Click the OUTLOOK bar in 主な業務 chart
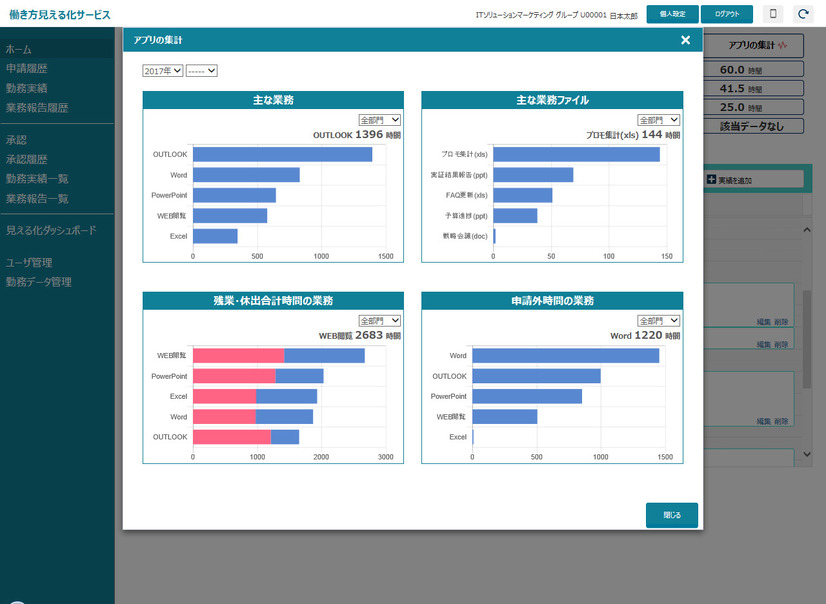This screenshot has width=826, height=604. (x=282, y=154)
